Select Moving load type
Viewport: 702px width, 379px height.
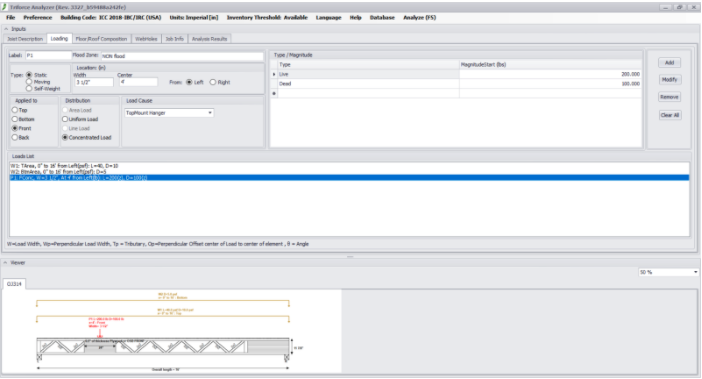(29, 82)
